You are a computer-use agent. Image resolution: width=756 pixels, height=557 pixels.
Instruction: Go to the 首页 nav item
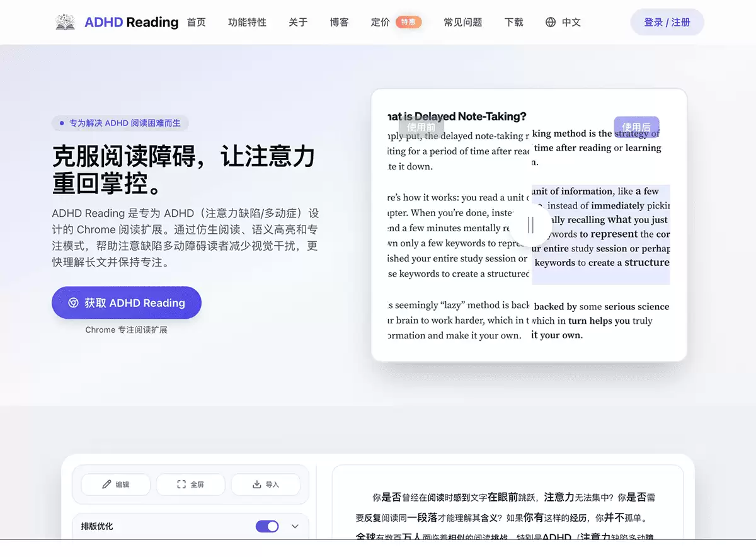coord(197,22)
